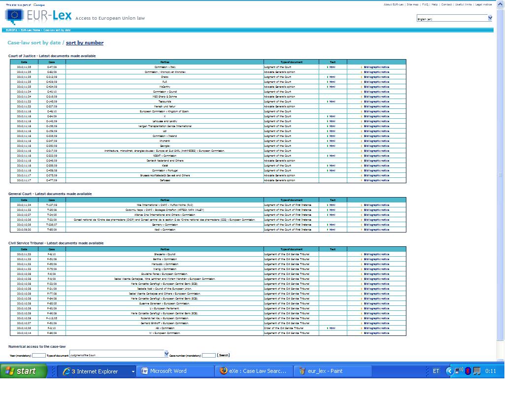Viewport: 532px width, 399px height.
Task: Open the Bluetooth tray icon
Action: (468, 371)
